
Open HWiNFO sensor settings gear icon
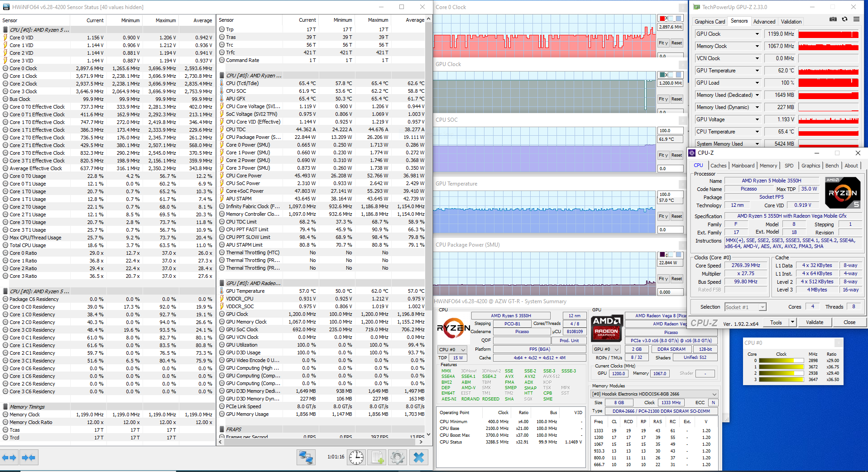click(x=398, y=457)
